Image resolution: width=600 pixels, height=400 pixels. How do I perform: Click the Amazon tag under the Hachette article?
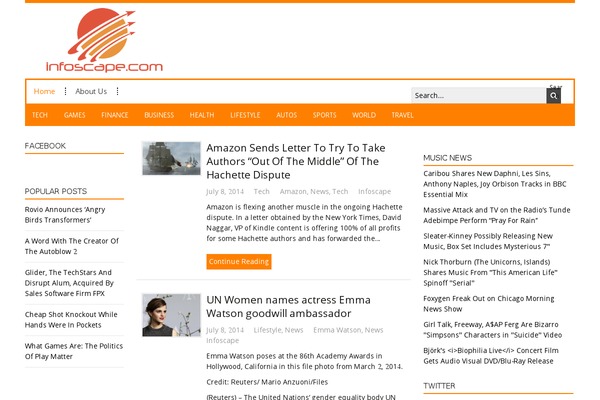[x=293, y=191]
